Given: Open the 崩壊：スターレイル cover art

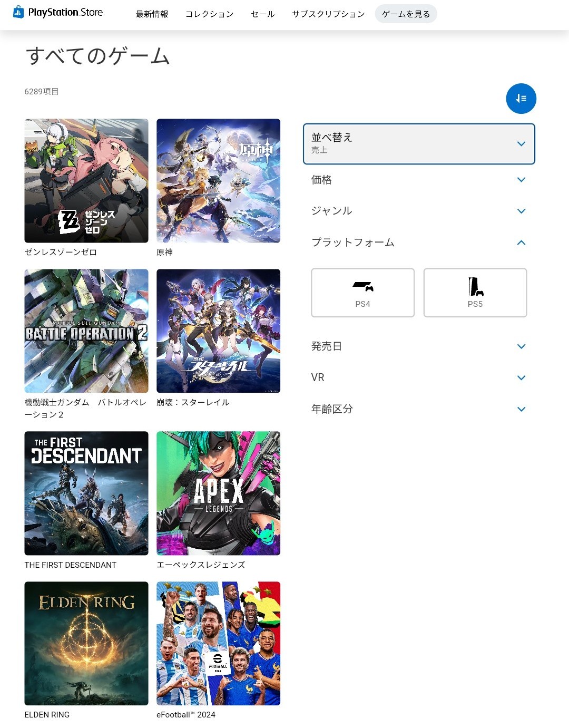Looking at the screenshot, I should coord(219,331).
